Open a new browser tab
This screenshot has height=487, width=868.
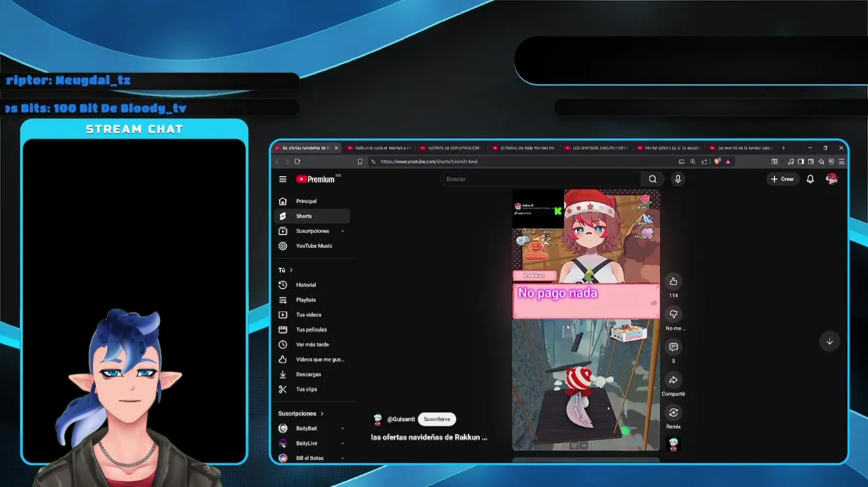click(783, 147)
